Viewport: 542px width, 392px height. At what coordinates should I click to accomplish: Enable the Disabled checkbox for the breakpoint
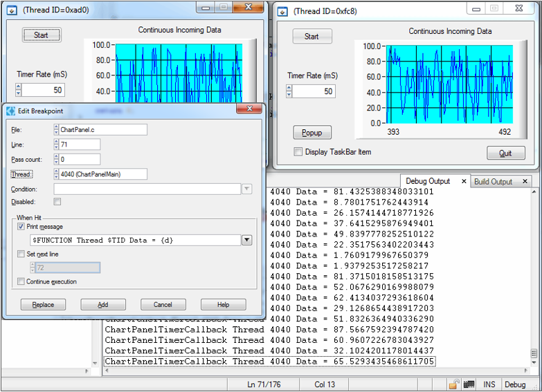coord(57,202)
